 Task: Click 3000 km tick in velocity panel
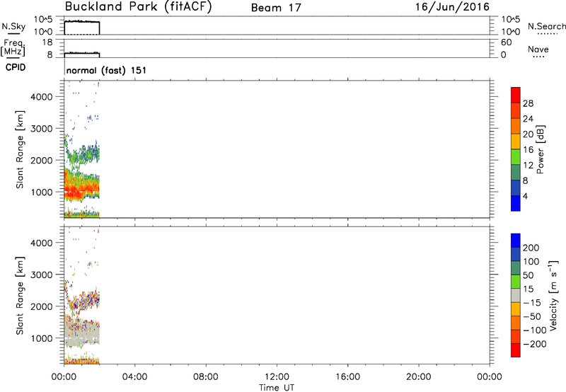click(x=42, y=275)
